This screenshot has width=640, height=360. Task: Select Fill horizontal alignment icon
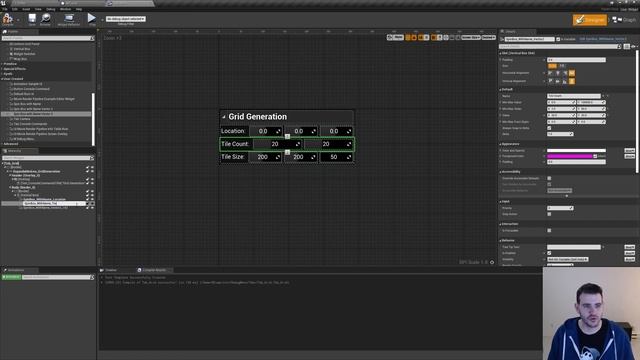coord(572,73)
